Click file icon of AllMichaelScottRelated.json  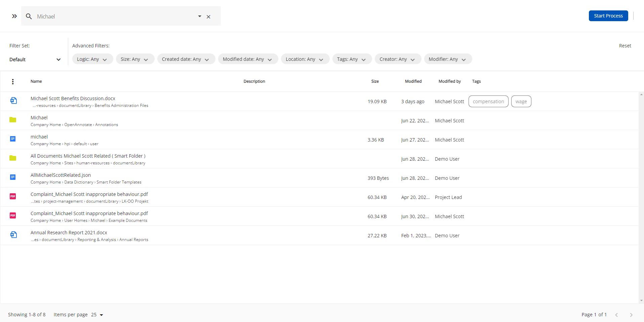[13, 177]
